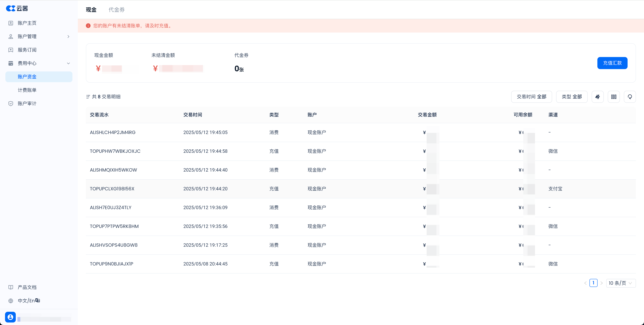
Task: Click the next page arrow
Action: 602,283
